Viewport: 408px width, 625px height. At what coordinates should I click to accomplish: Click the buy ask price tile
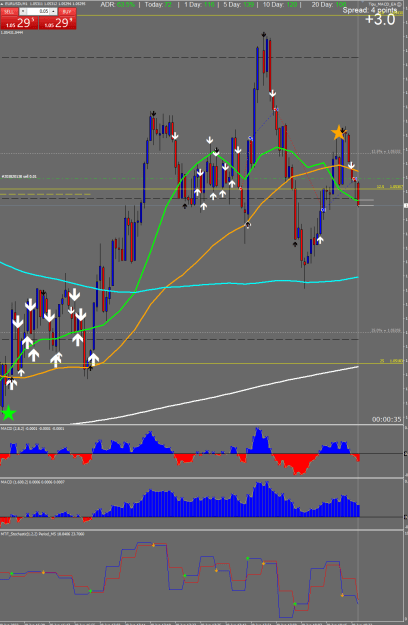point(57,23)
